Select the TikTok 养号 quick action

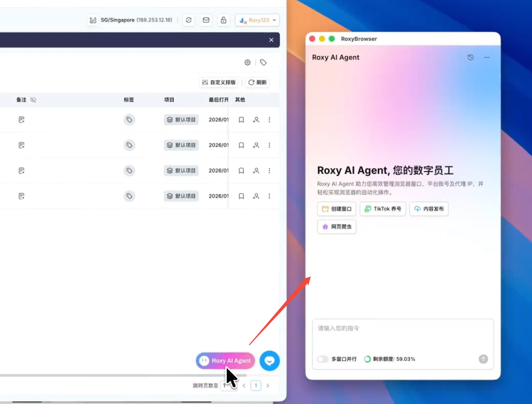coord(383,209)
